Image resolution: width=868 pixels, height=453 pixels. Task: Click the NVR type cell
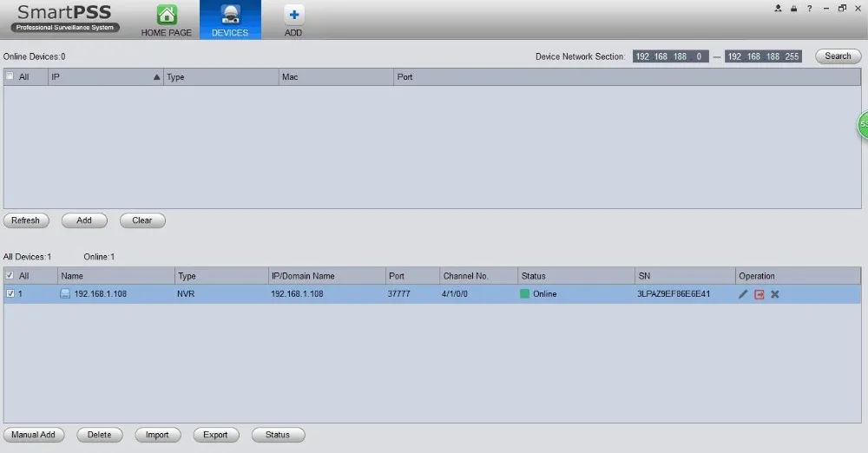(186, 293)
